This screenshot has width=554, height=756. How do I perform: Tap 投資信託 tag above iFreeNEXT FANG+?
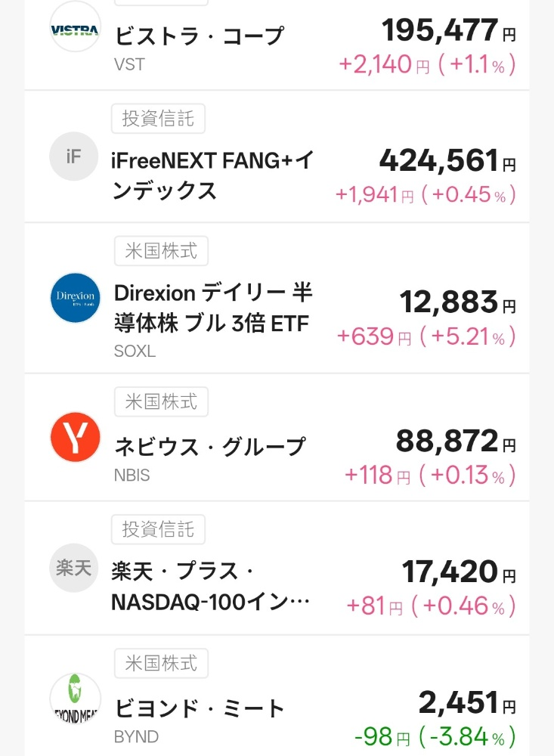point(158,119)
